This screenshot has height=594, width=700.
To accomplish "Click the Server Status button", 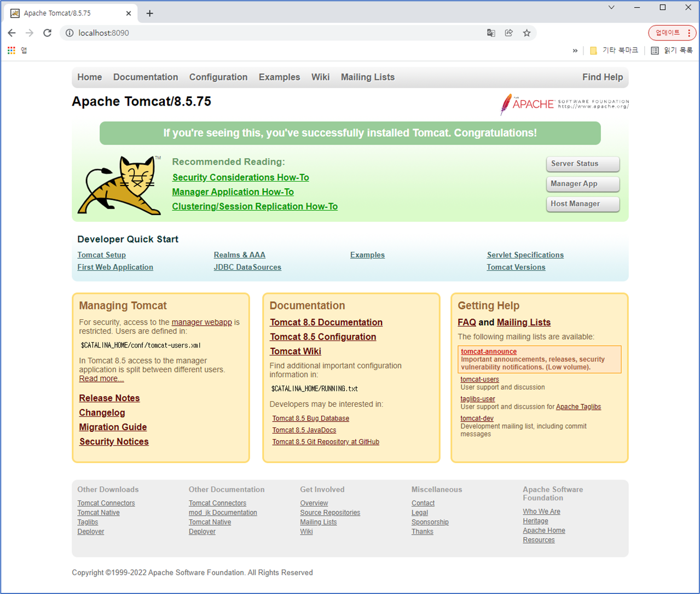I will (583, 164).
